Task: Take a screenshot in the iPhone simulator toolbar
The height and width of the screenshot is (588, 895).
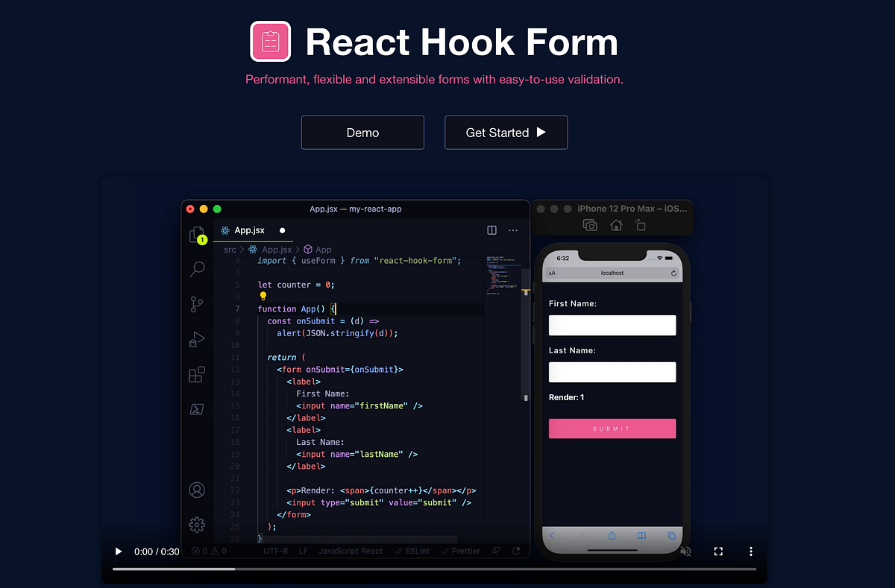Action: tap(590, 225)
